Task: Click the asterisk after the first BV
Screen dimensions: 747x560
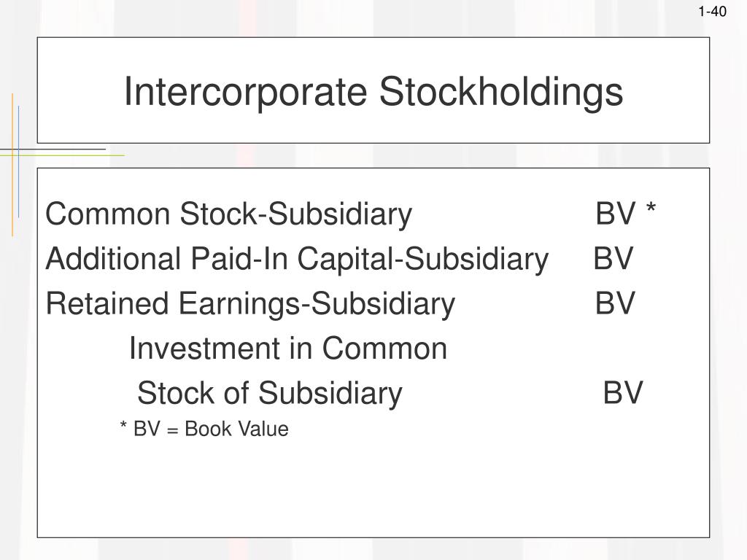Action: click(651, 208)
